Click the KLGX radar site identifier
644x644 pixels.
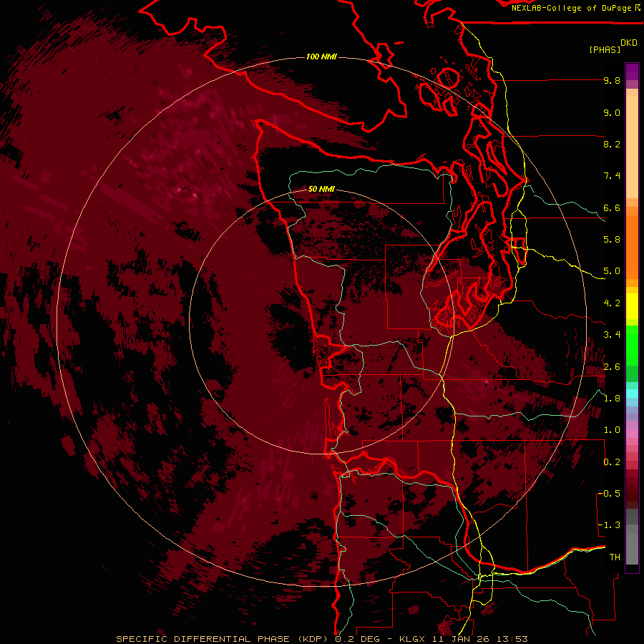coord(411,639)
